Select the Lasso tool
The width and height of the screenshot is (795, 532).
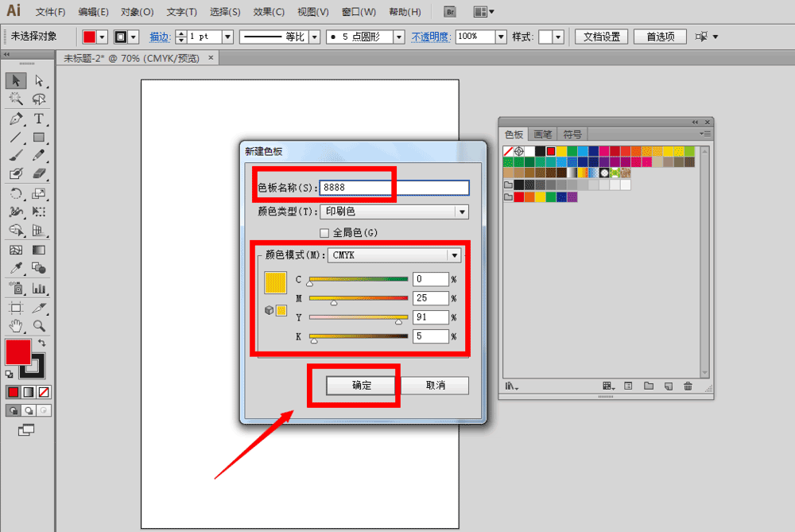pos(38,99)
